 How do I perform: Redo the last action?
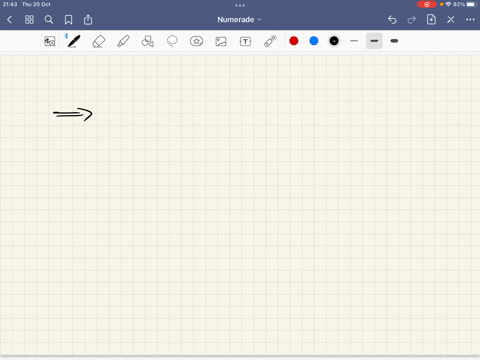pyautogui.click(x=412, y=20)
